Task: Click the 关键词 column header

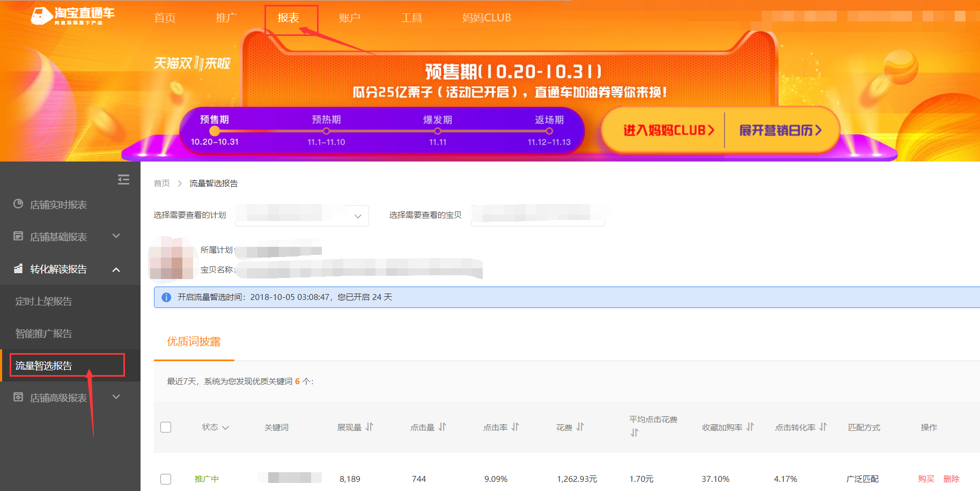Action: click(276, 427)
